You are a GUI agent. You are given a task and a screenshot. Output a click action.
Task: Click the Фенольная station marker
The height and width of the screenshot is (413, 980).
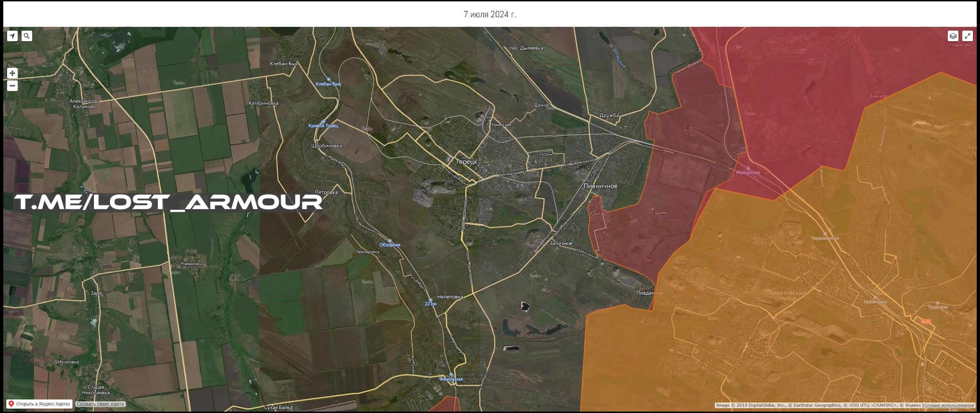[451, 374]
